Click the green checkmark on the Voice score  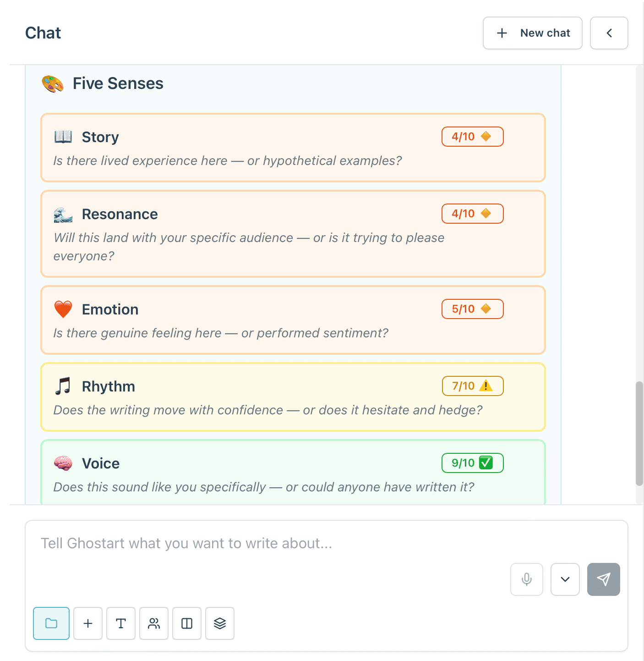point(486,463)
